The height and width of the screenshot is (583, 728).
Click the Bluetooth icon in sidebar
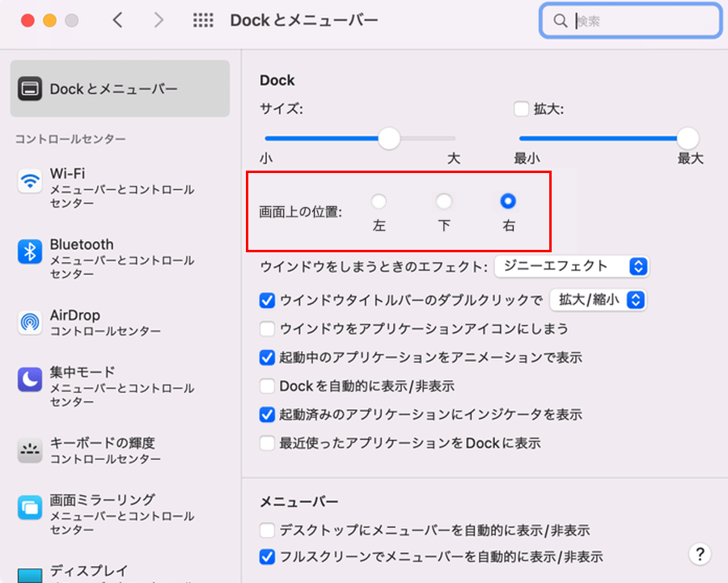tap(30, 251)
